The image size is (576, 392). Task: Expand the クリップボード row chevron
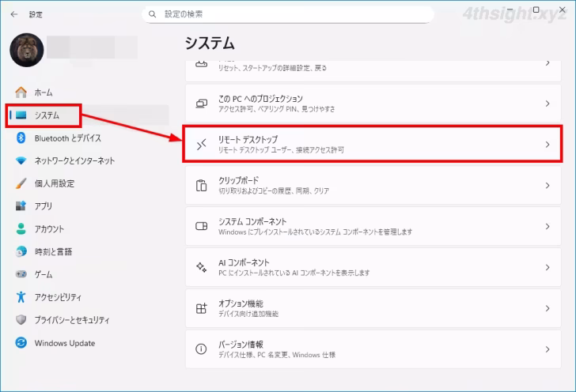tap(547, 185)
